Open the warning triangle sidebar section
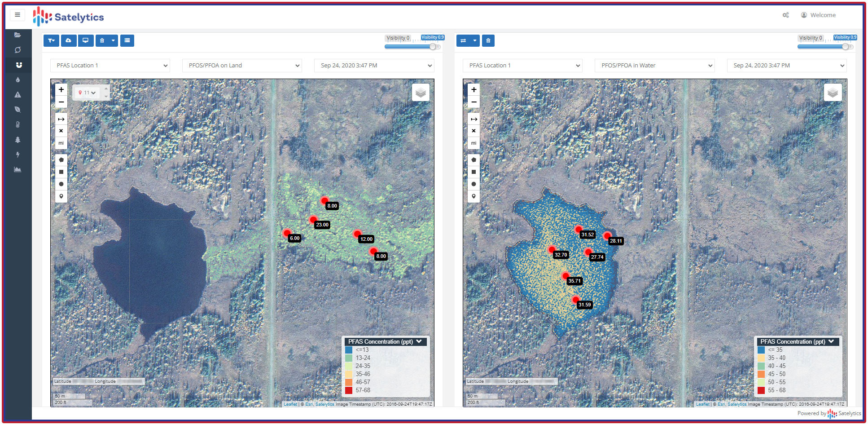Image resolution: width=868 pixels, height=425 pixels. [x=18, y=95]
